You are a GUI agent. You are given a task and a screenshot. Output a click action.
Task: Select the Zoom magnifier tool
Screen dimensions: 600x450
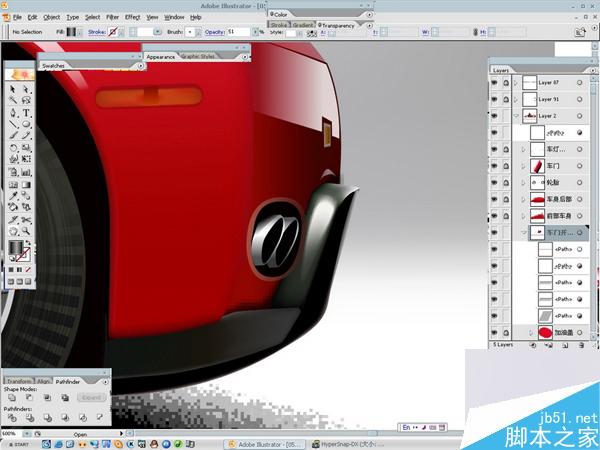coord(26,232)
